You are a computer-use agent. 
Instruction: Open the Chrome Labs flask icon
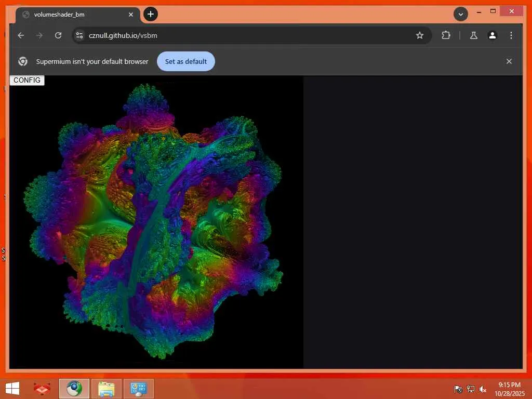474,35
